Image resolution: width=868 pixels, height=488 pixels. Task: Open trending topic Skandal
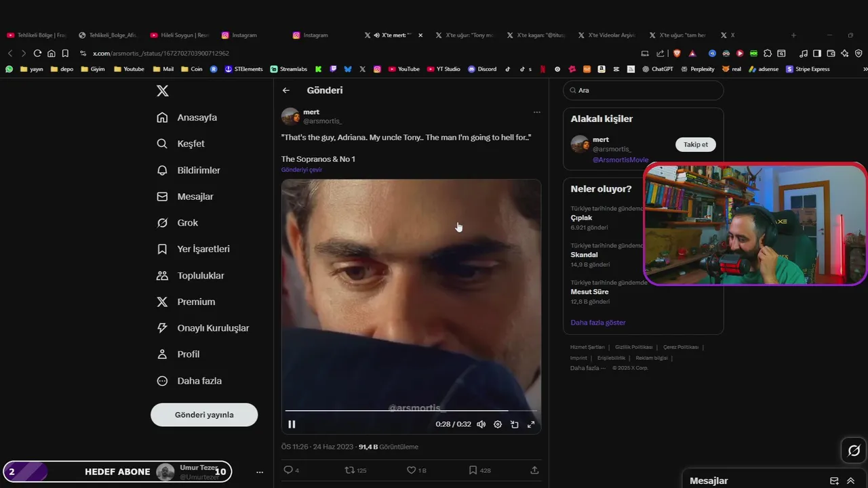coord(585,255)
